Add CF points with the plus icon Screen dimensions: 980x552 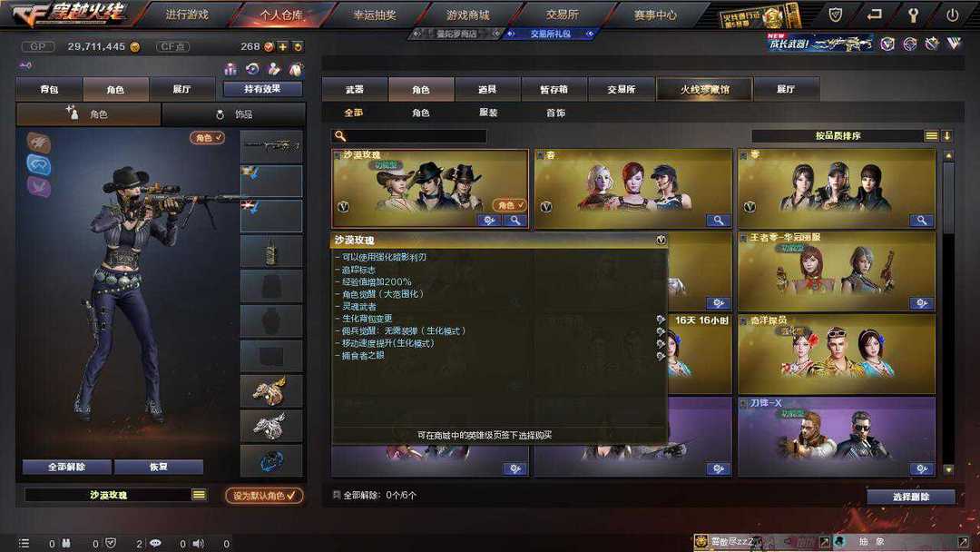tap(283, 46)
